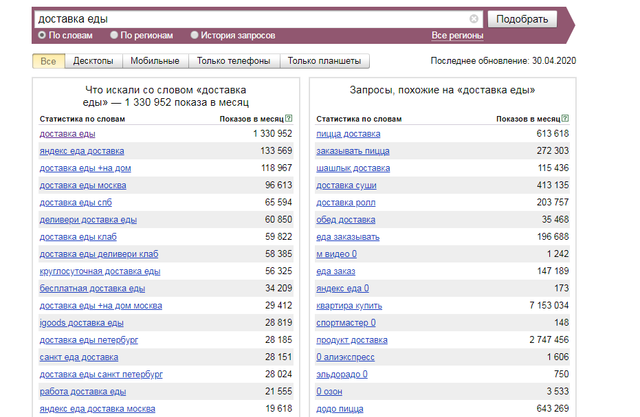The width and height of the screenshot is (640, 417).
Task: Open the 'Все регионы' region link
Action: click(x=457, y=35)
